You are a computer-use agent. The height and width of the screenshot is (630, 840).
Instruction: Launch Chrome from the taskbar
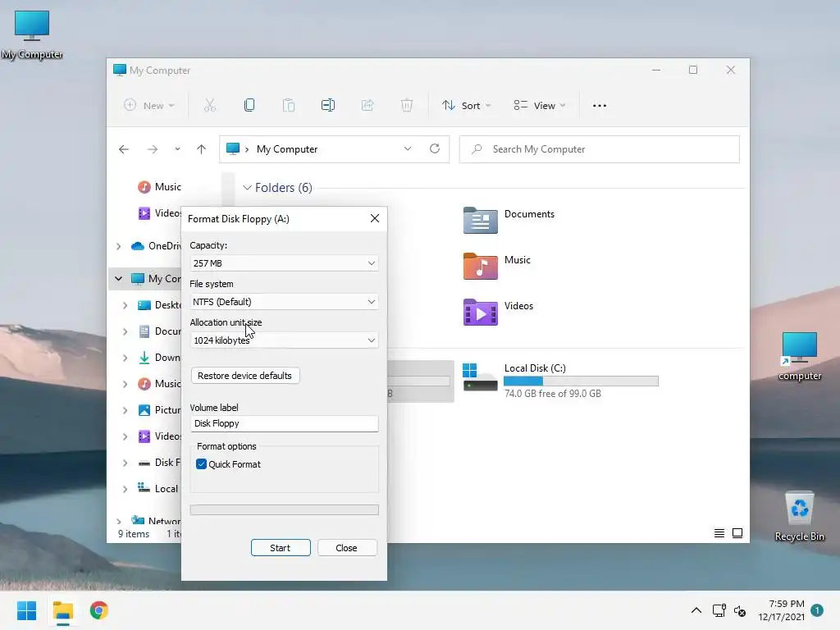99,610
